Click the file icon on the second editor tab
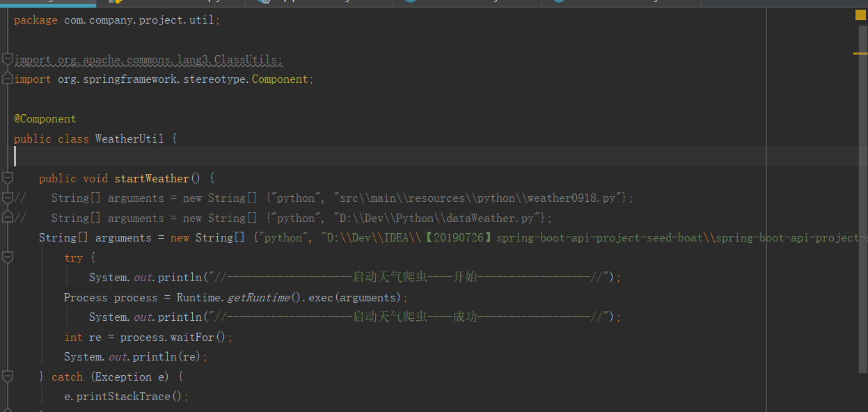 point(113,3)
